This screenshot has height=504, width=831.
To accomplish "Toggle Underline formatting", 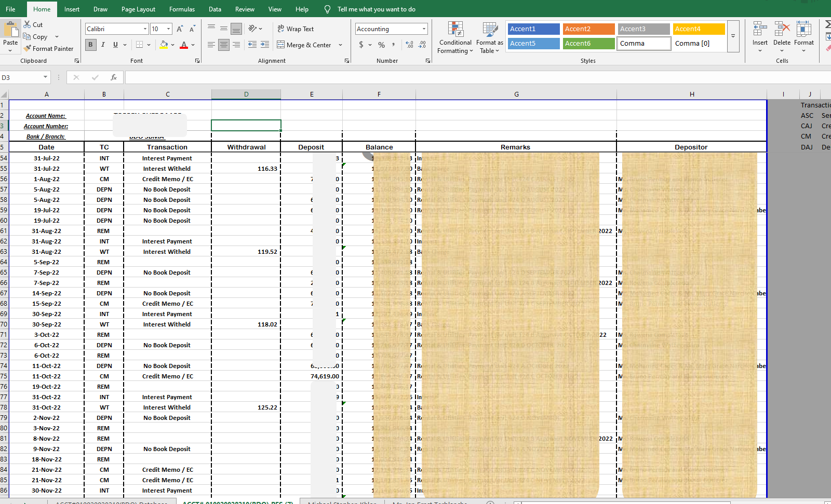I will (115, 45).
